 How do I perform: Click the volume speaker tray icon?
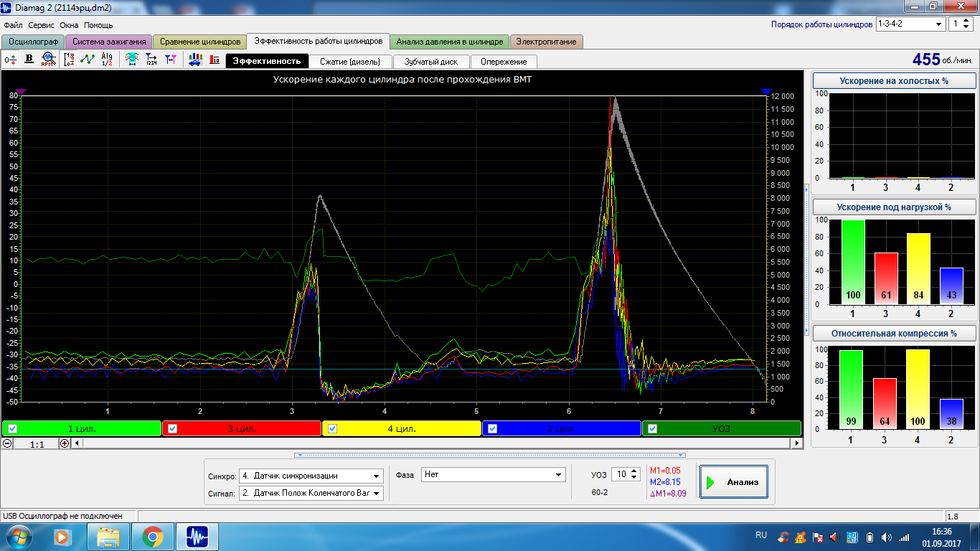(887, 537)
